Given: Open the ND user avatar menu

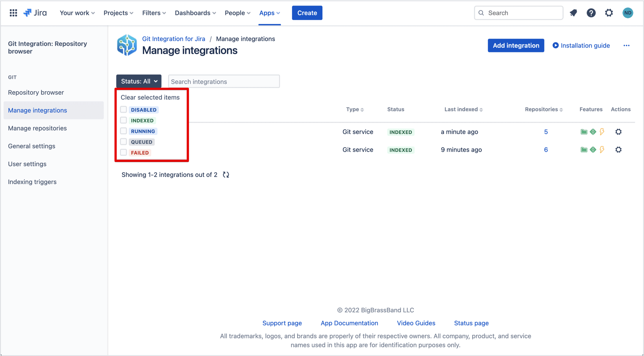Looking at the screenshot, I should tap(628, 13).
